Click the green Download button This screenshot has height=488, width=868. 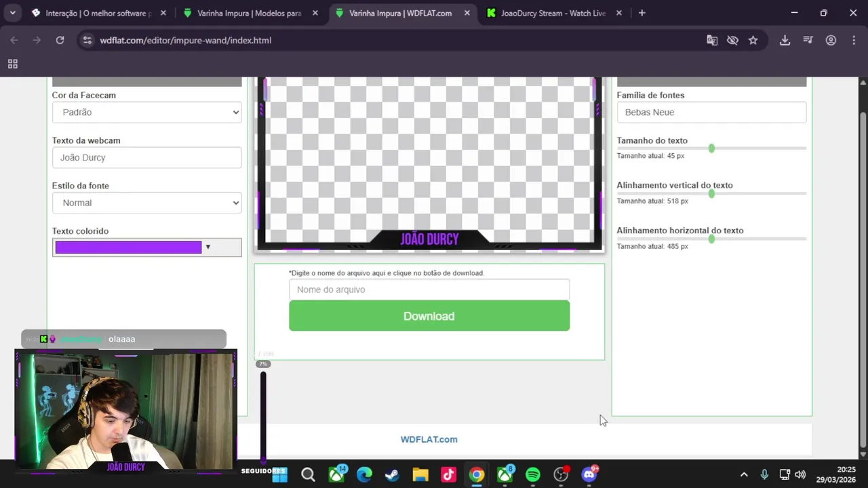(x=429, y=316)
